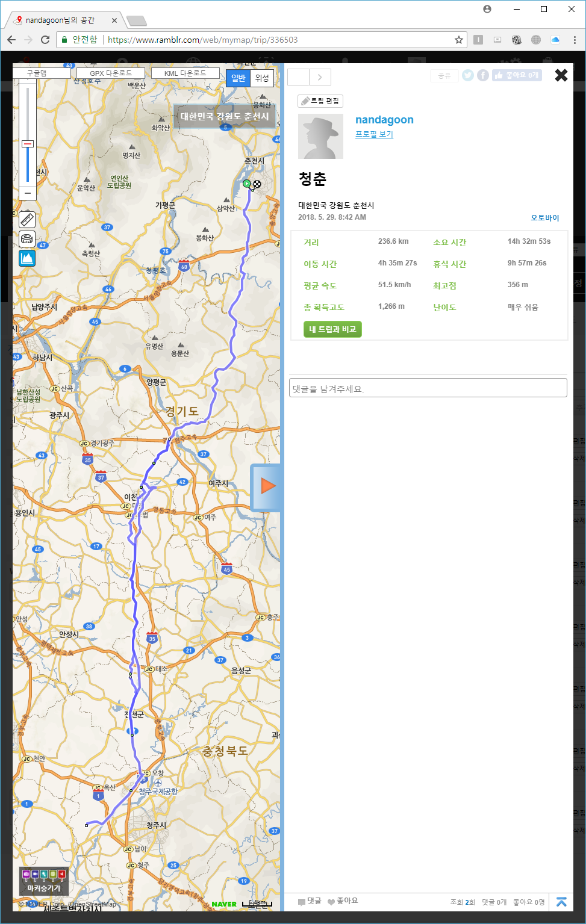586x924 pixels.
Task: Collapse the side panel with orange arrow
Action: tap(266, 486)
